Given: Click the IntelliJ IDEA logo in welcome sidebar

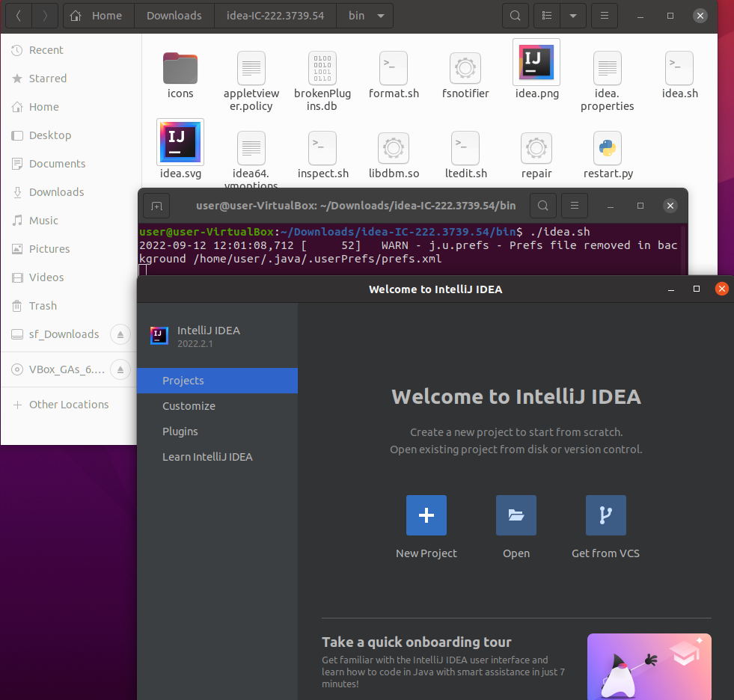Looking at the screenshot, I should [159, 336].
